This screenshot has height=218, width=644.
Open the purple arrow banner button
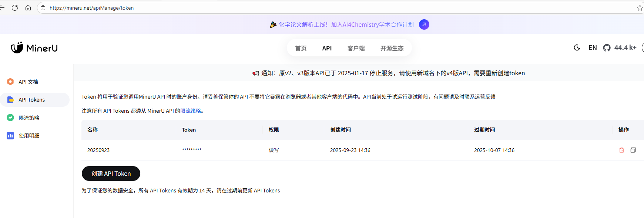424,24
